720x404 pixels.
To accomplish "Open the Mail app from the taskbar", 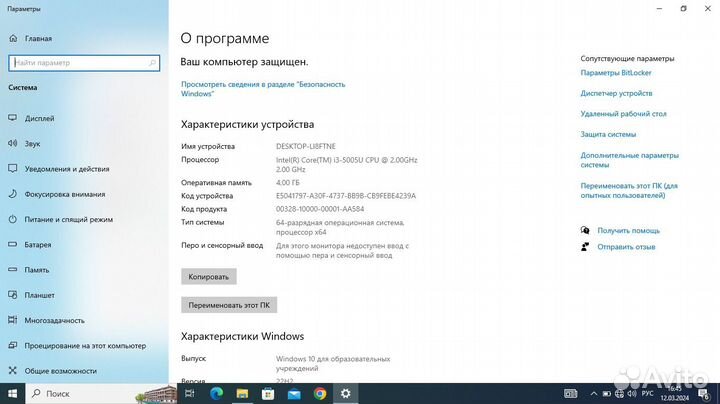I will coord(294,393).
